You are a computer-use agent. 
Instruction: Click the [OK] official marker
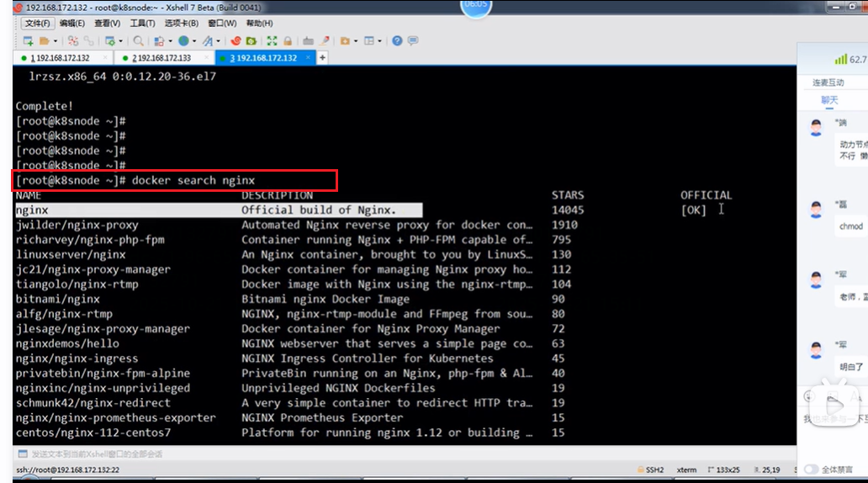coord(694,210)
